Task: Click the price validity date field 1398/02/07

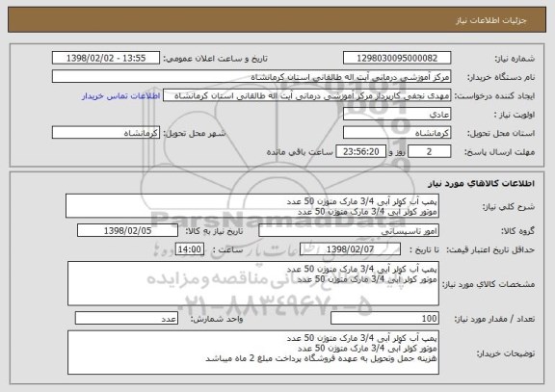Action: [350, 249]
